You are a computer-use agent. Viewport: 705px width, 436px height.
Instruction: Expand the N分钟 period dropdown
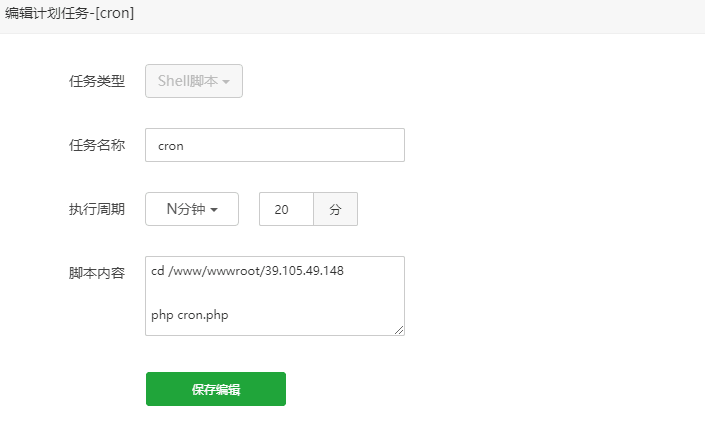tap(192, 209)
